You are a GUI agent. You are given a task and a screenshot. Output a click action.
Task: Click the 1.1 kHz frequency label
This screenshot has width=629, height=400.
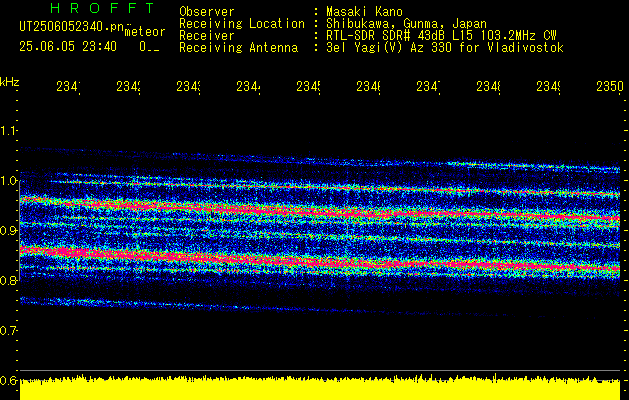coord(8,131)
